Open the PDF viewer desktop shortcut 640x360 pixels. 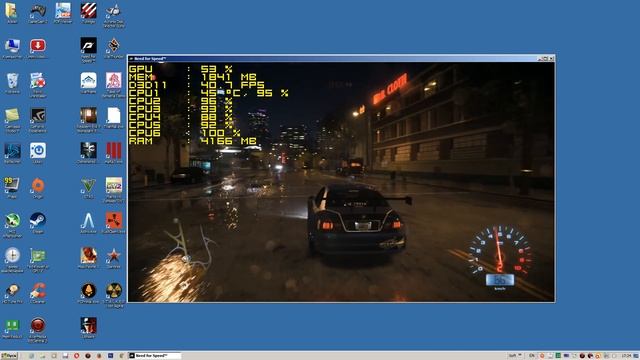[63, 11]
